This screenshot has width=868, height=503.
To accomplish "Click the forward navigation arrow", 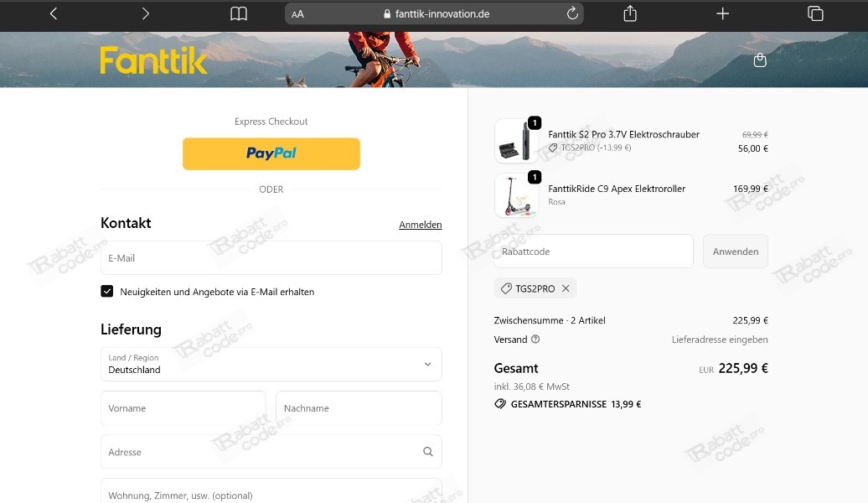I will pos(144,13).
